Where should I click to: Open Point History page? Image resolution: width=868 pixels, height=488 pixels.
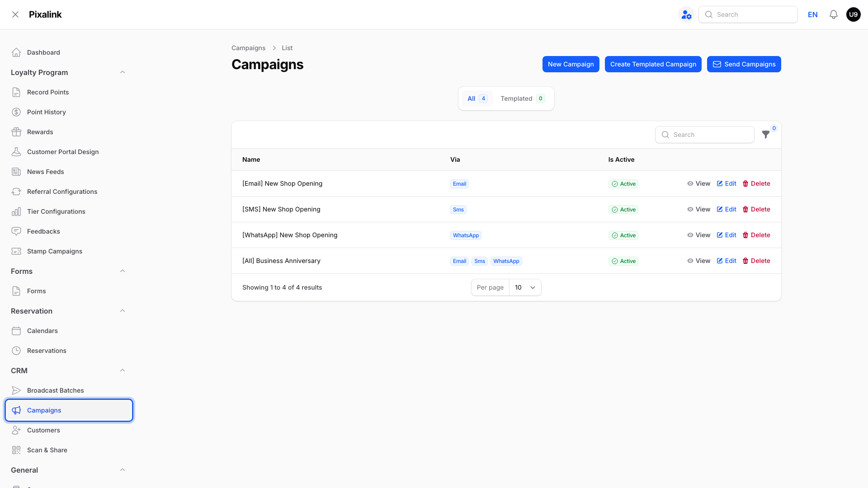[x=69, y=112]
